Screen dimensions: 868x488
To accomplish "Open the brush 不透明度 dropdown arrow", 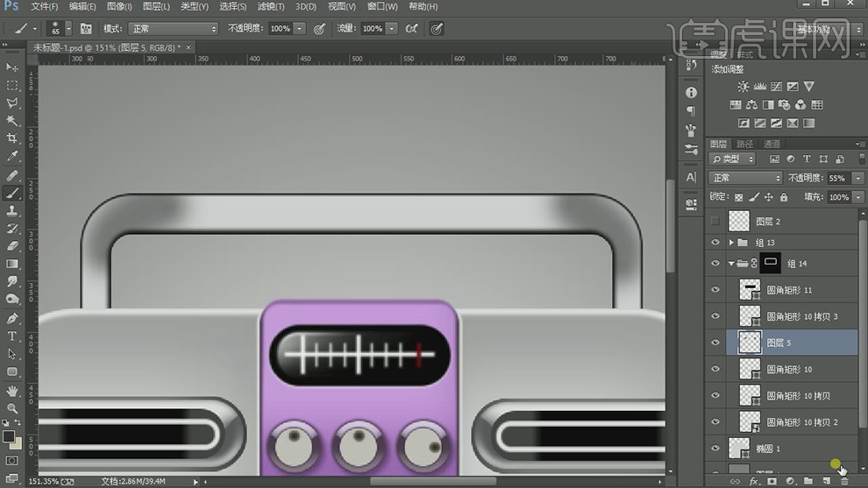I will click(x=300, y=28).
